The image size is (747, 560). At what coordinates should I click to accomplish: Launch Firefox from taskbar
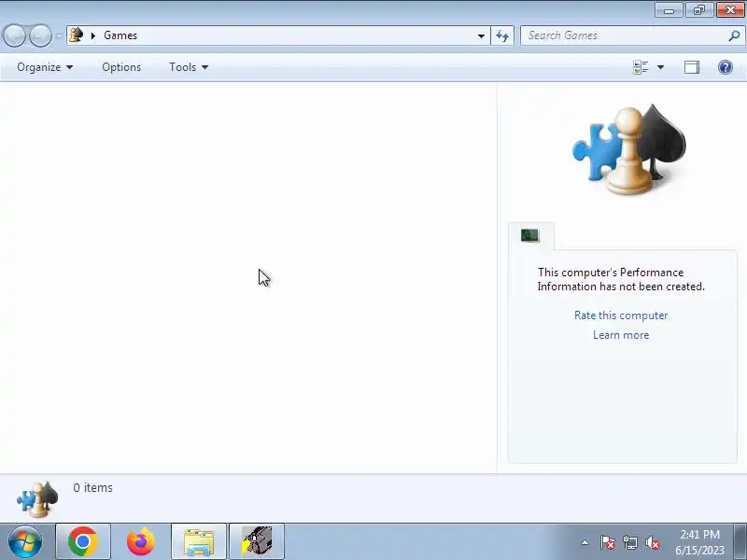click(x=141, y=541)
